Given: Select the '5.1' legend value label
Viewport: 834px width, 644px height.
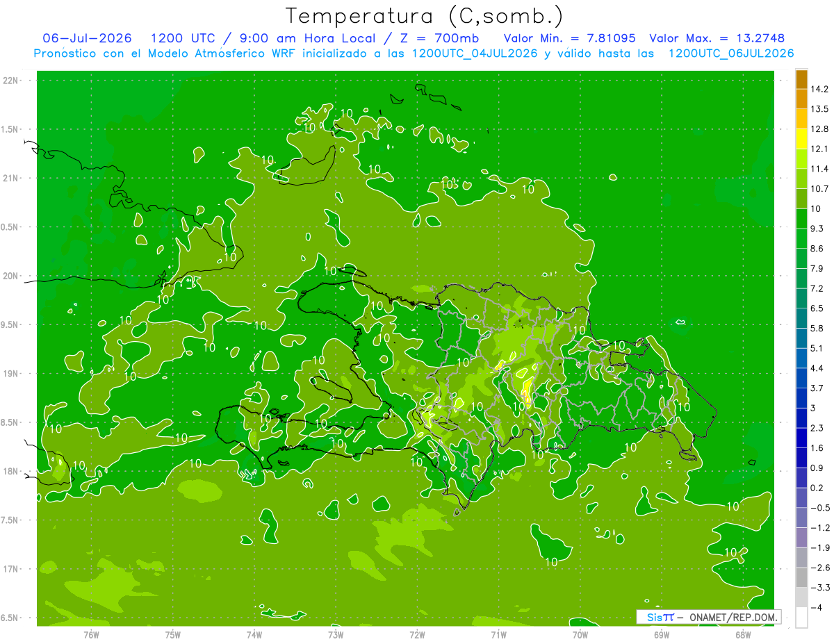Looking at the screenshot, I should (x=817, y=348).
